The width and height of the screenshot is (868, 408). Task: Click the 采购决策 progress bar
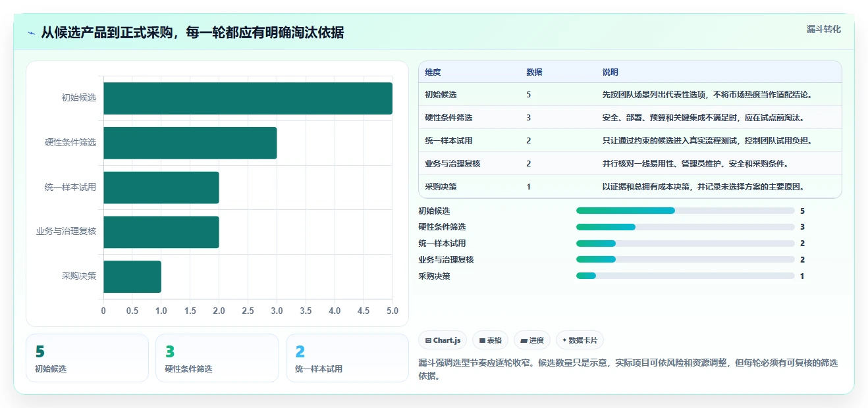point(685,276)
